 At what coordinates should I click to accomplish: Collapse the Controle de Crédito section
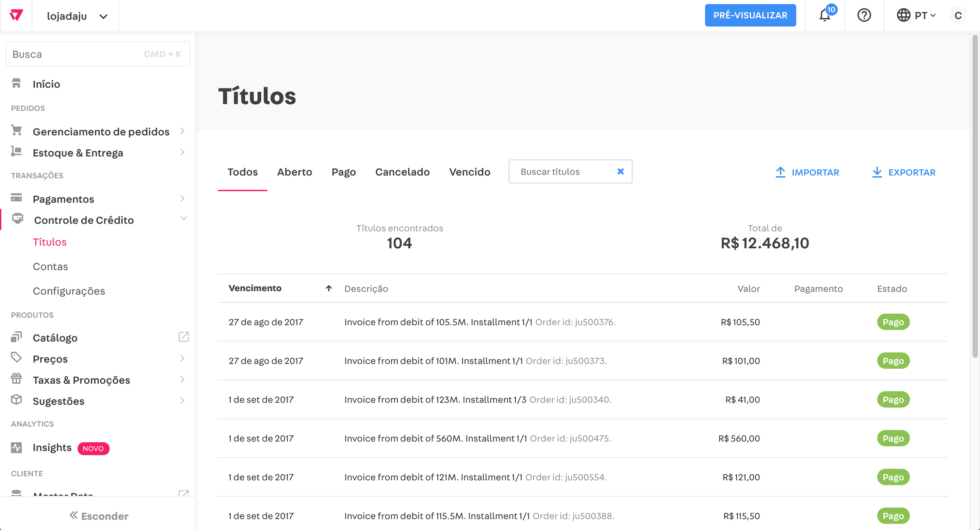tap(184, 218)
